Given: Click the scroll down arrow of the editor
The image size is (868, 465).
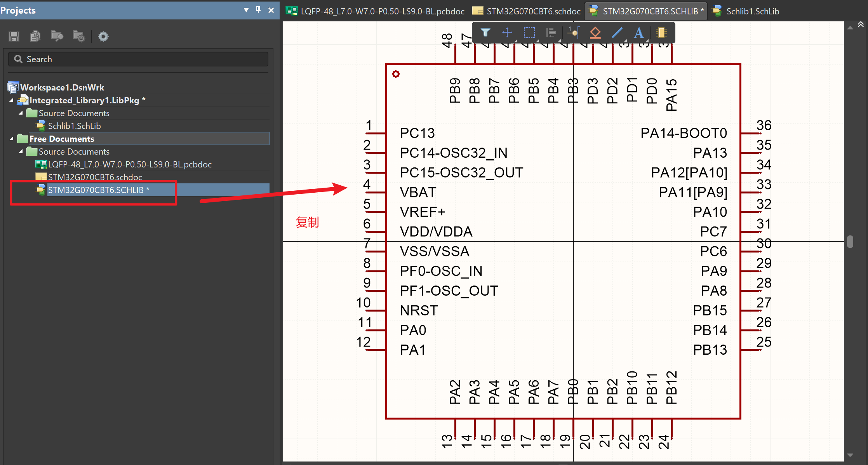Looking at the screenshot, I should point(850,455).
